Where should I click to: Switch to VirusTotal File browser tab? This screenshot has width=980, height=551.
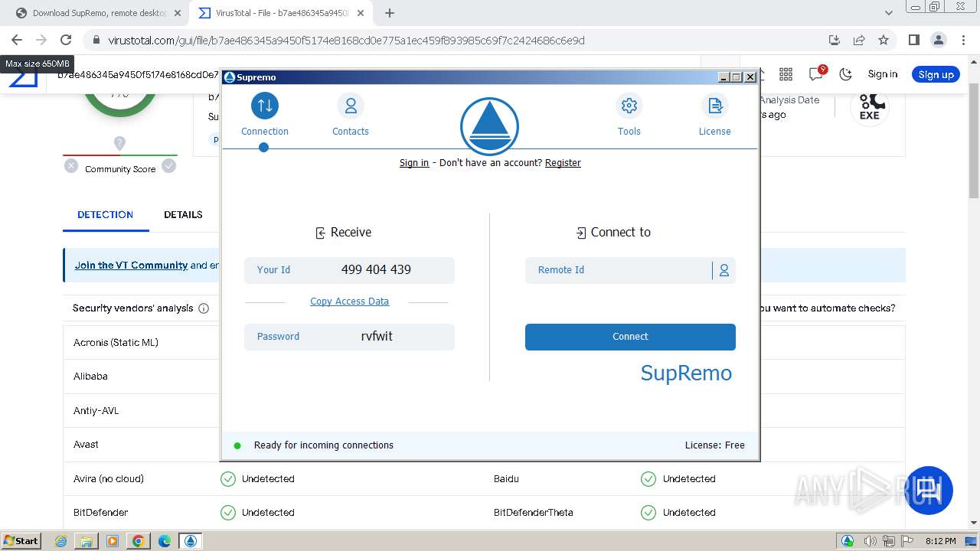point(281,13)
